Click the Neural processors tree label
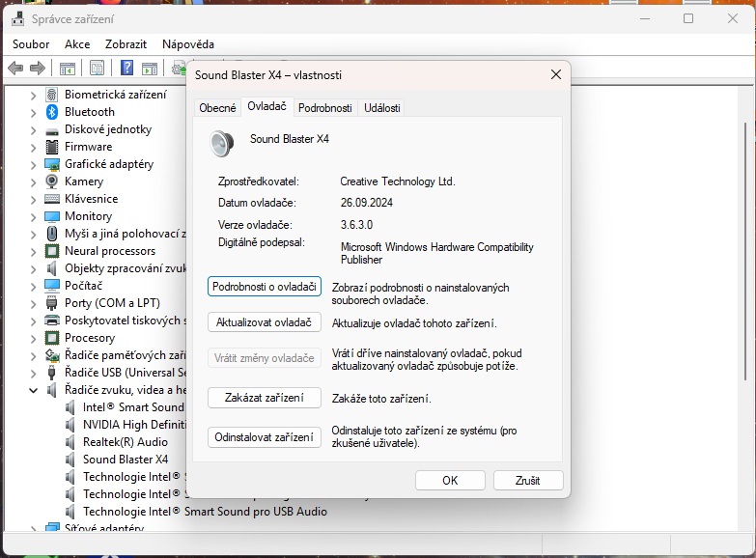This screenshot has width=756, height=558. pos(110,251)
